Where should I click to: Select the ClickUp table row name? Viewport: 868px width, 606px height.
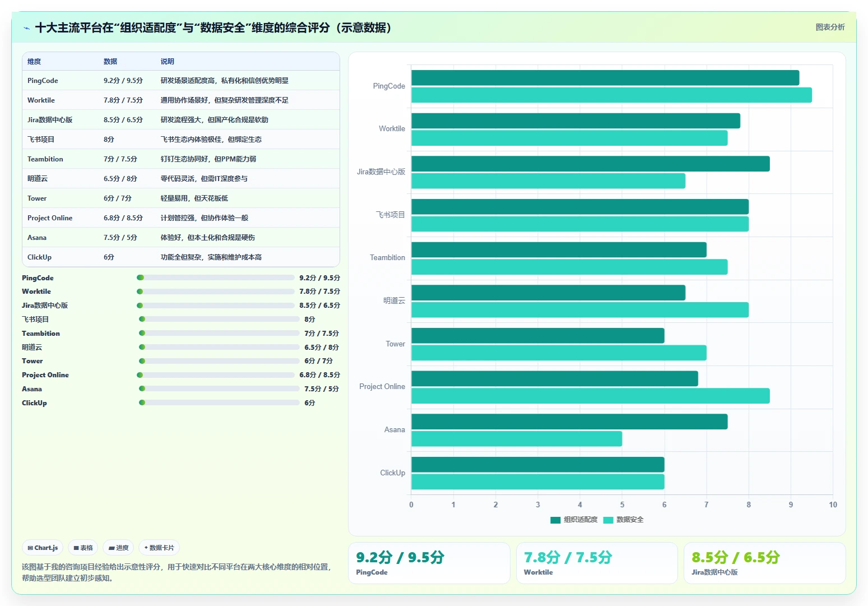click(39, 257)
